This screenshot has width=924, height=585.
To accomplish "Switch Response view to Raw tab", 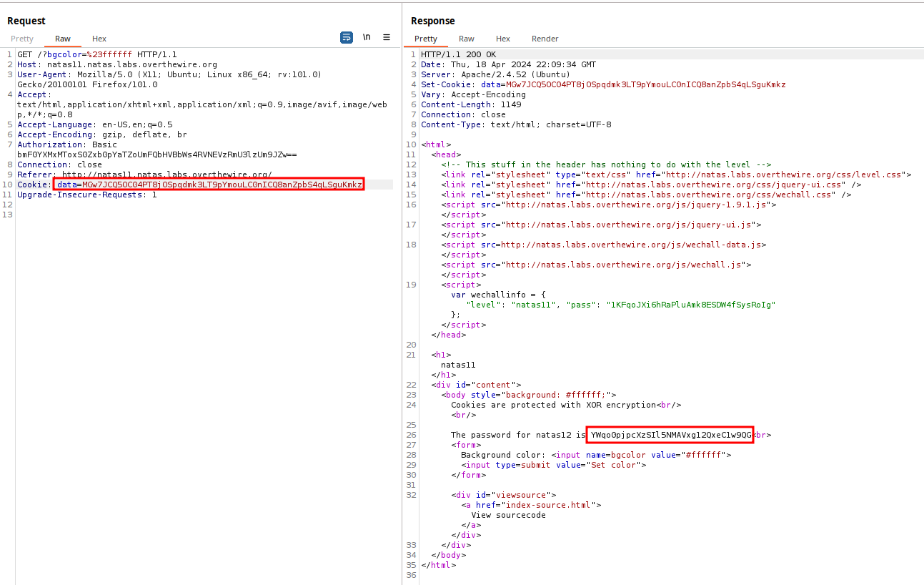I will click(467, 39).
